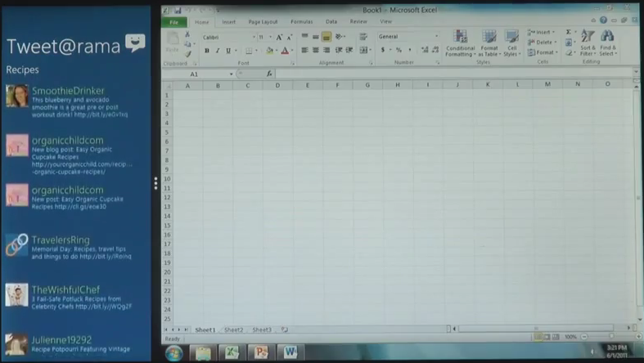The height and width of the screenshot is (363, 644).
Task: Toggle Bold formatting
Action: (x=206, y=51)
